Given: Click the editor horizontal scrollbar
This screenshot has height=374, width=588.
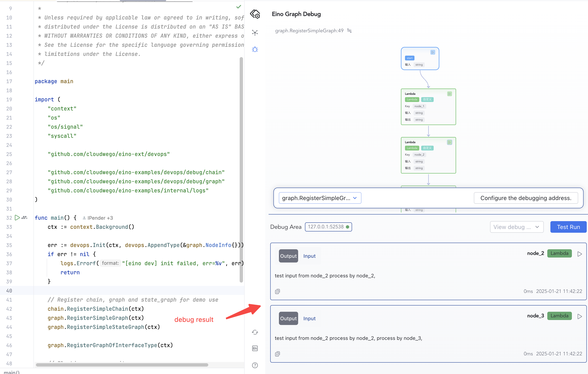Looking at the screenshot, I should click(122, 365).
